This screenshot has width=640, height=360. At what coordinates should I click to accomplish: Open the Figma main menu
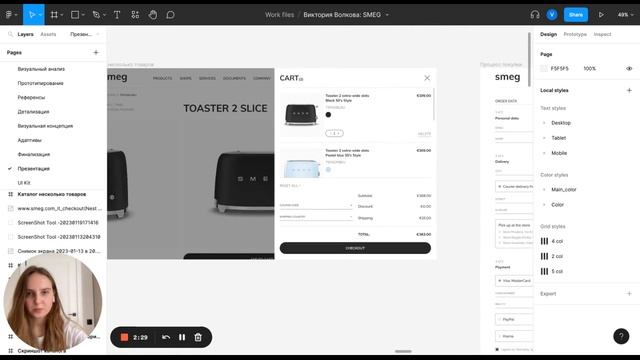tap(9, 15)
